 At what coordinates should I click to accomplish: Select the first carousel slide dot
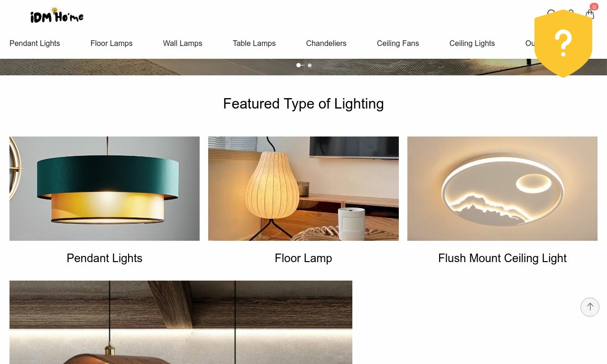pos(299,65)
